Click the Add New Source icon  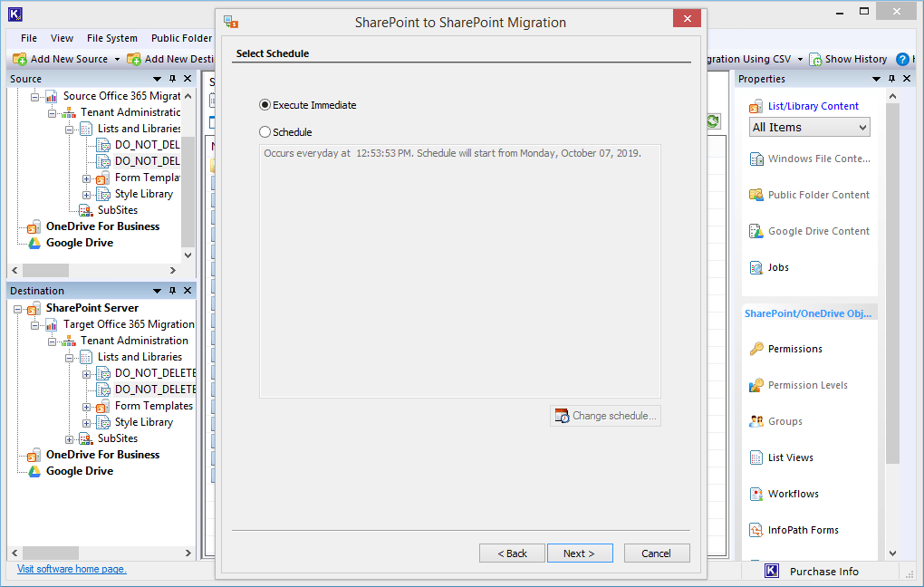point(20,59)
